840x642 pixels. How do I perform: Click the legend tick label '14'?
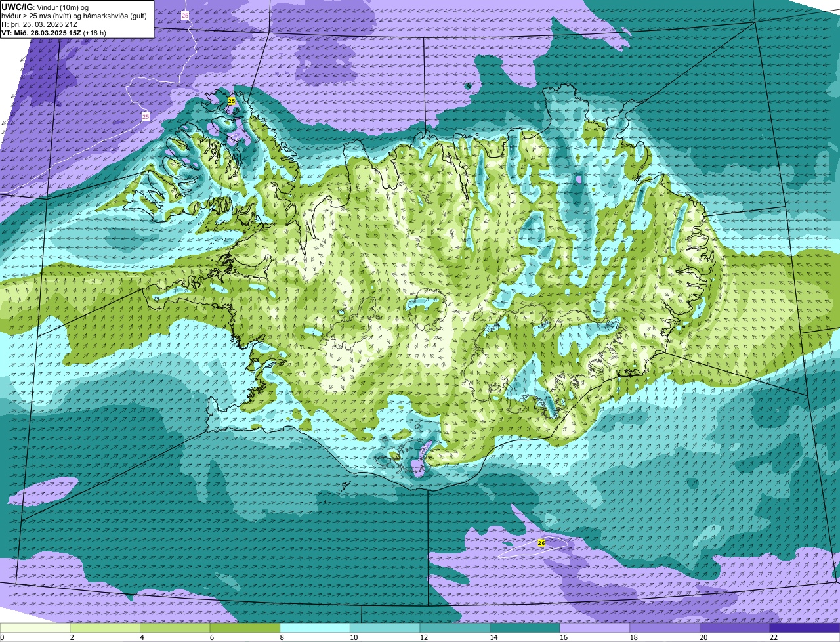(493, 637)
